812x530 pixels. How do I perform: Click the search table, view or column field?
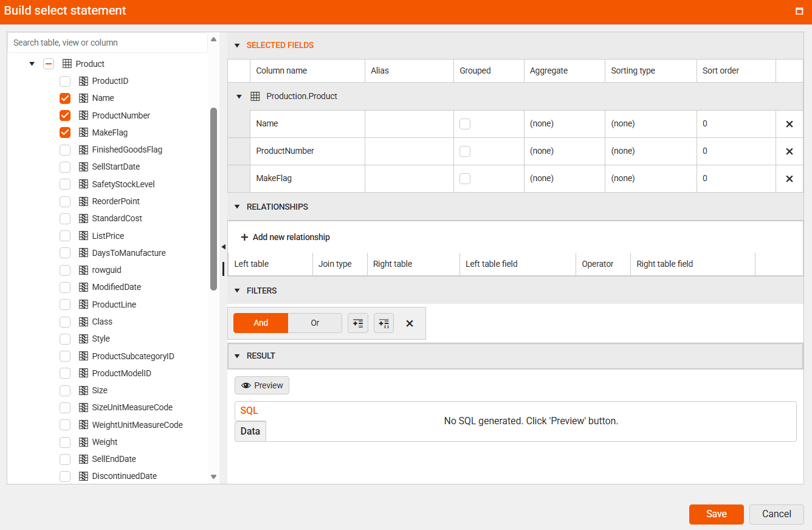(x=106, y=43)
